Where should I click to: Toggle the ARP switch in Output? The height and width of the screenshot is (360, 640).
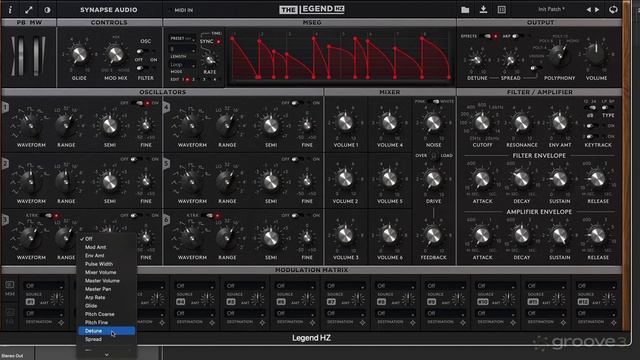tap(518, 36)
